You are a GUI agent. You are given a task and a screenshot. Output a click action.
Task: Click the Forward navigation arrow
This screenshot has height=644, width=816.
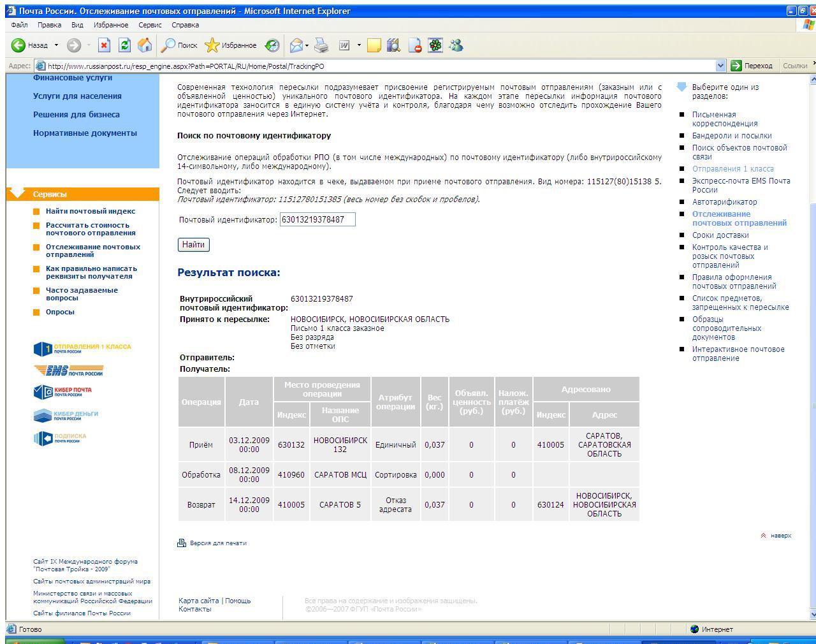[74, 45]
